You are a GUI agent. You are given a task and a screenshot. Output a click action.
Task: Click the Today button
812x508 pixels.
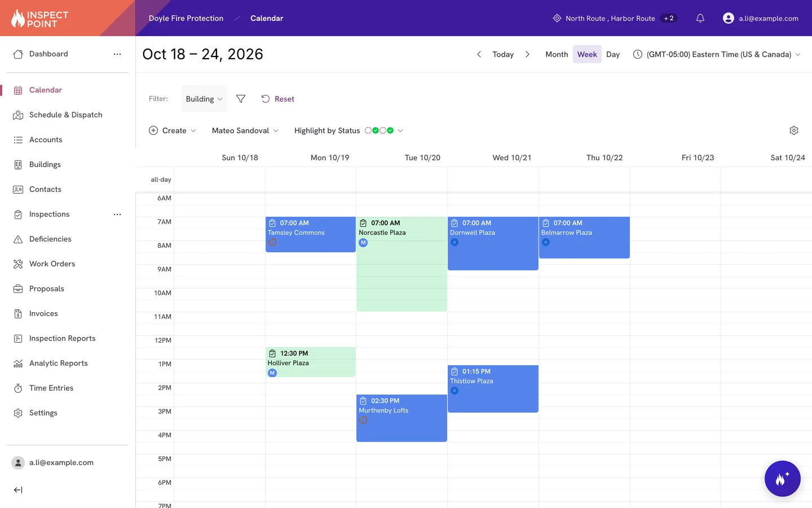point(503,54)
